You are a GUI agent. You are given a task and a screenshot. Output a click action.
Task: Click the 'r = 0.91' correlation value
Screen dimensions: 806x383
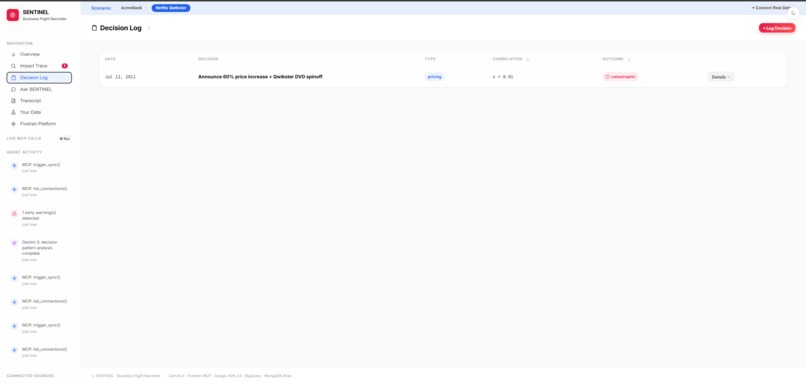[503, 77]
